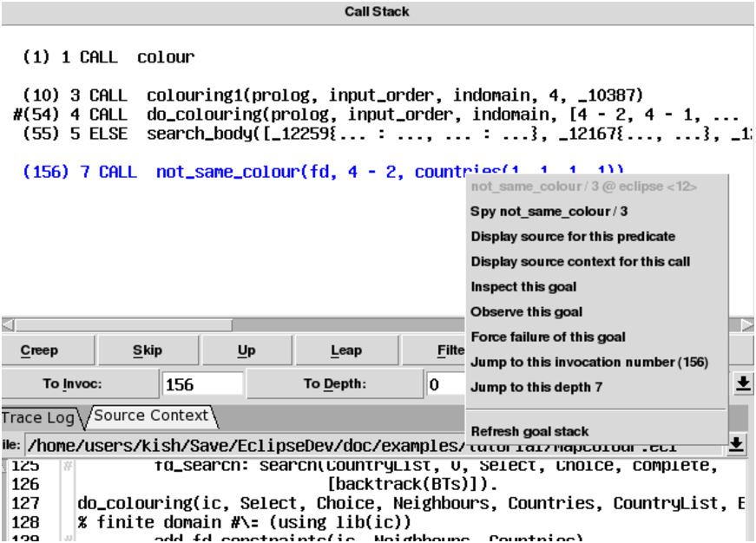The height and width of the screenshot is (543, 756).
Task: Choose 'Display source for this predicate'
Action: coord(573,237)
